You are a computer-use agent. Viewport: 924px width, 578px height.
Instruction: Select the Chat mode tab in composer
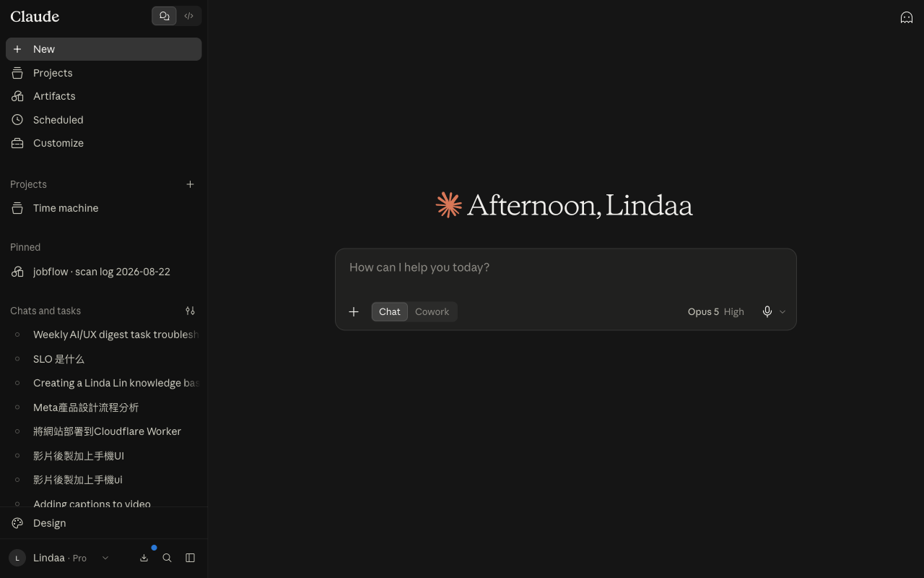click(390, 311)
